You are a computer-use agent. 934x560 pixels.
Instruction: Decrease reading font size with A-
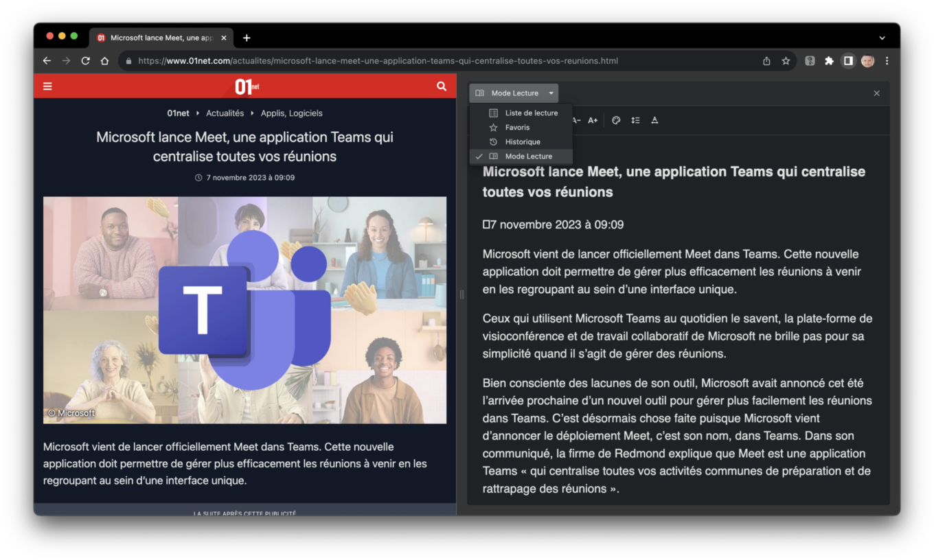pos(577,120)
